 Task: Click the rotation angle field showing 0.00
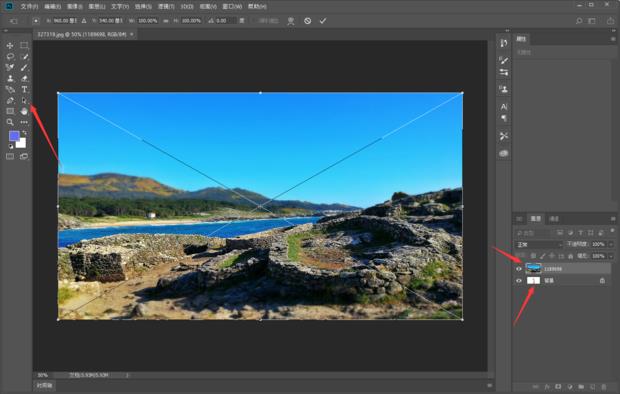tap(226, 21)
